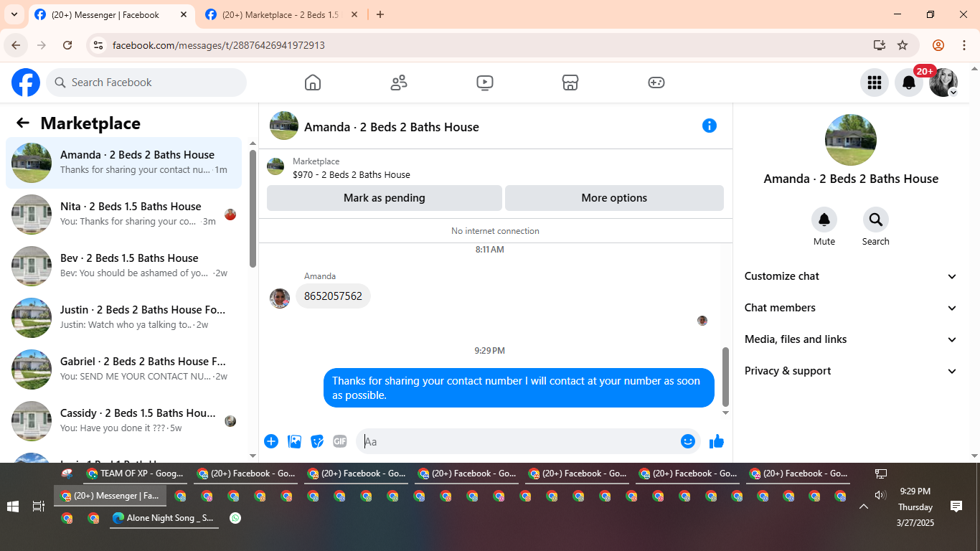Expand Privacy & support section
980x551 pixels.
pyautogui.click(x=851, y=371)
